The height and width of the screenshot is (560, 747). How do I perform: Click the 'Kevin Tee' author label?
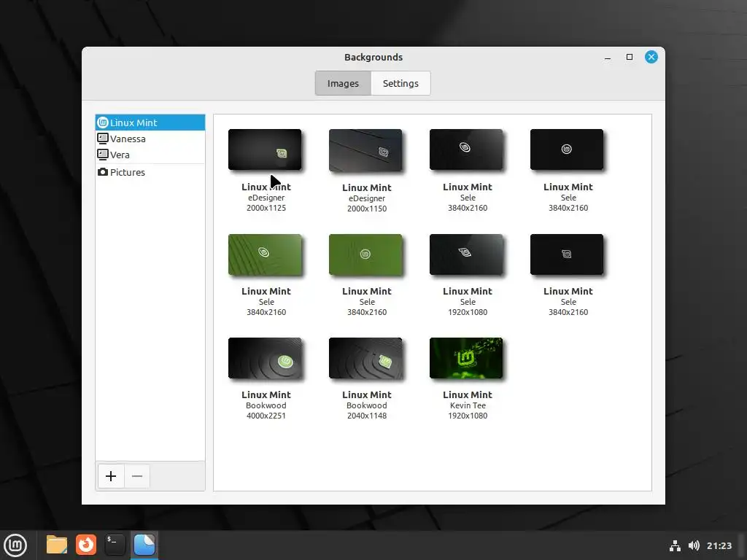coord(468,405)
